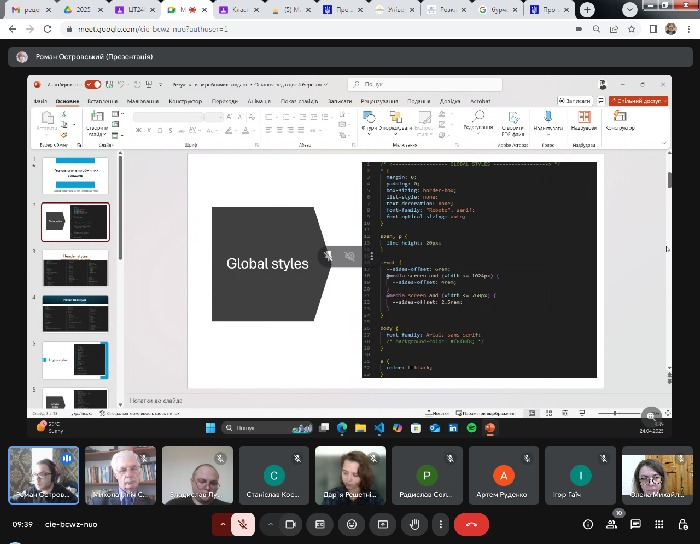The width and height of the screenshot is (700, 544).
Task: Expand audio settings arrow beside microphone
Action: 221,524
